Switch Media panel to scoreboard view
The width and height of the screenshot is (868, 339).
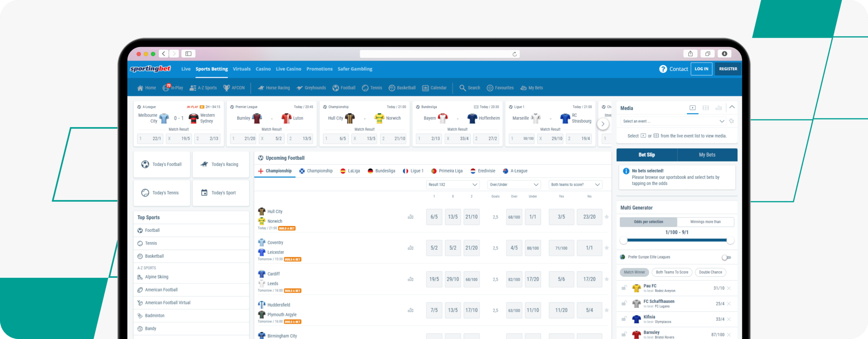(706, 108)
